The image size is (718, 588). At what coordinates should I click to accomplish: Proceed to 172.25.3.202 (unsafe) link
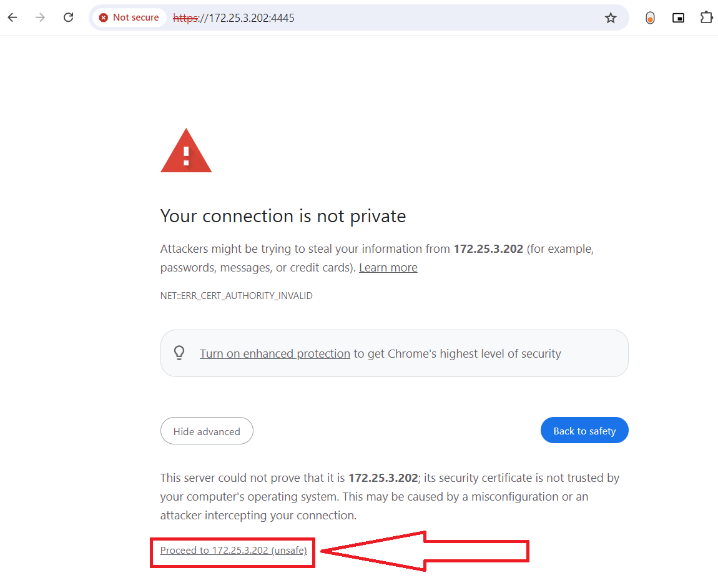coord(234,551)
